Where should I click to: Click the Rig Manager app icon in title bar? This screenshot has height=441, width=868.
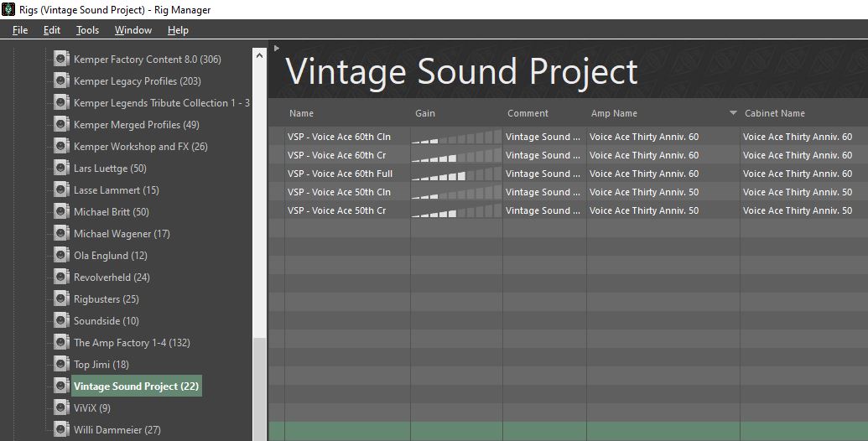8,9
